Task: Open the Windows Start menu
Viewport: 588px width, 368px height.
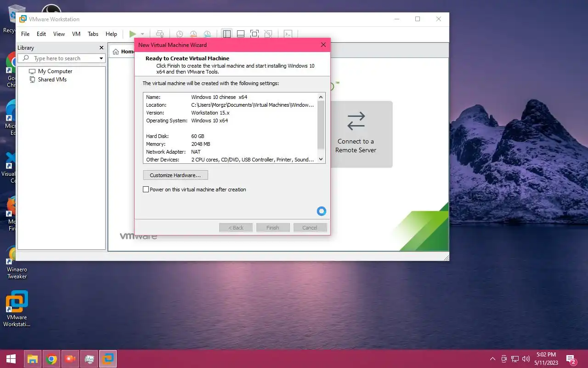Action: click(11, 359)
